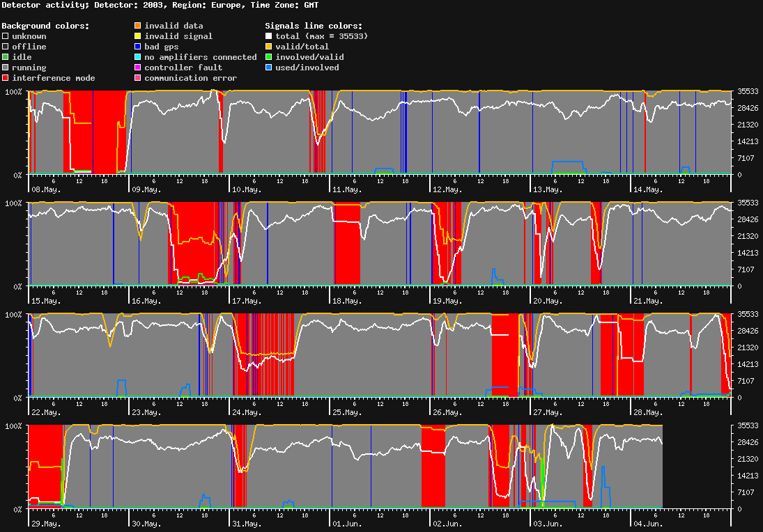The image size is (763, 532).
Task: Click the 'interference mode' legend label
Action: 54,78
